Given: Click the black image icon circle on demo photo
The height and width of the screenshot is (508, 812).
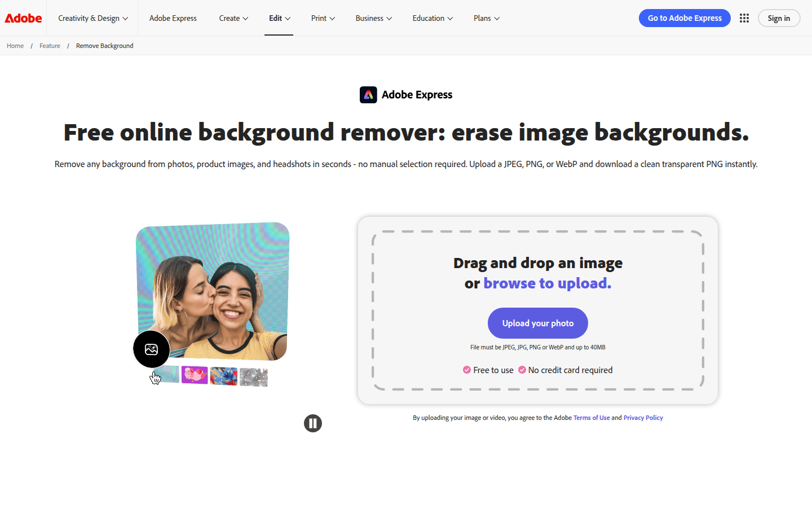Looking at the screenshot, I should (151, 349).
